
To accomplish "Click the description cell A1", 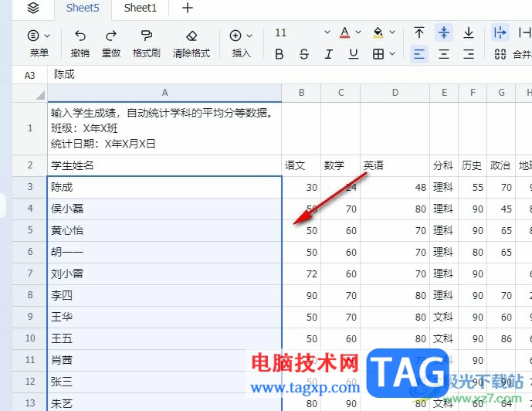I will [x=164, y=128].
